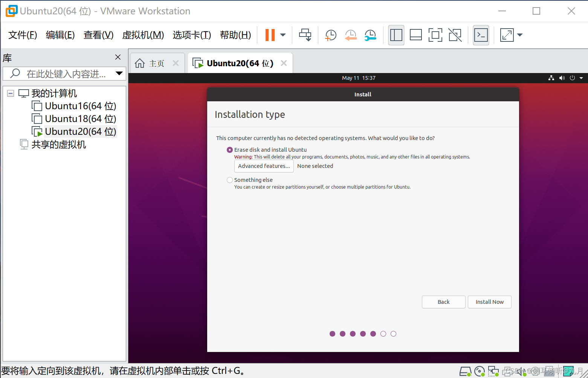Viewport: 588px width, 378px height.
Task: Click the Installation type heading
Action: (x=250, y=114)
